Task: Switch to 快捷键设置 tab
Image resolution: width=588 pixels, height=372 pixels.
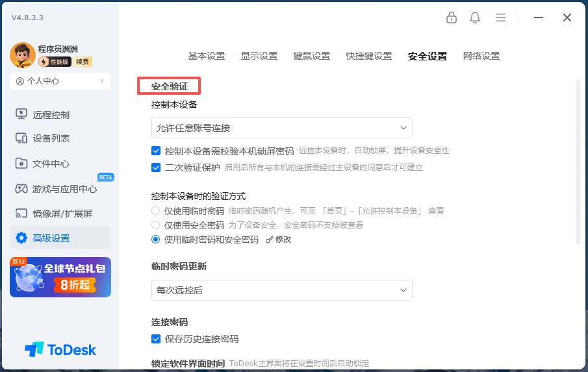Action: [x=369, y=56]
